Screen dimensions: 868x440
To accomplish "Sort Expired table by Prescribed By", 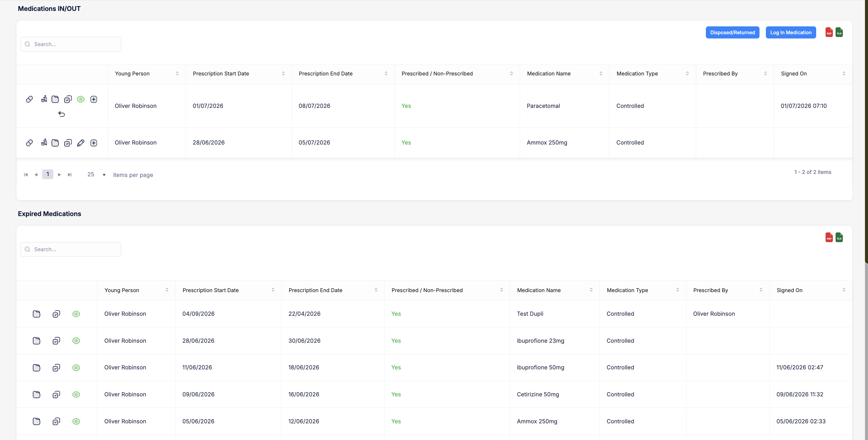I will (761, 290).
